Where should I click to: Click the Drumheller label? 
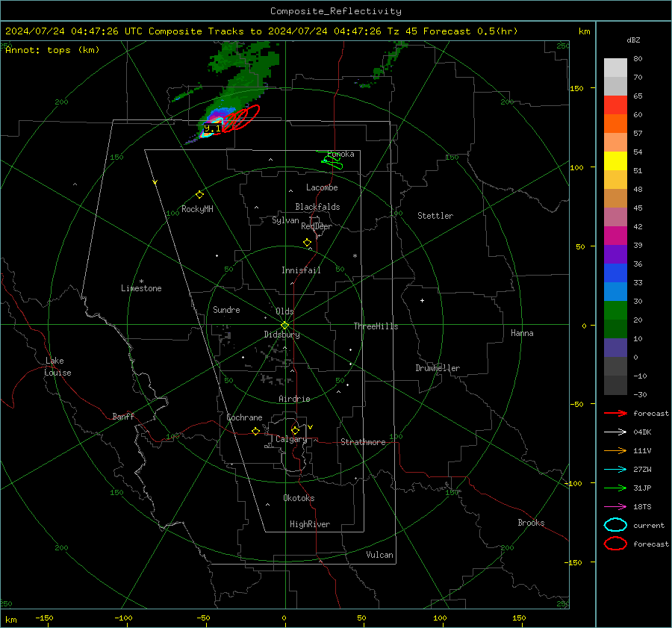(438, 368)
